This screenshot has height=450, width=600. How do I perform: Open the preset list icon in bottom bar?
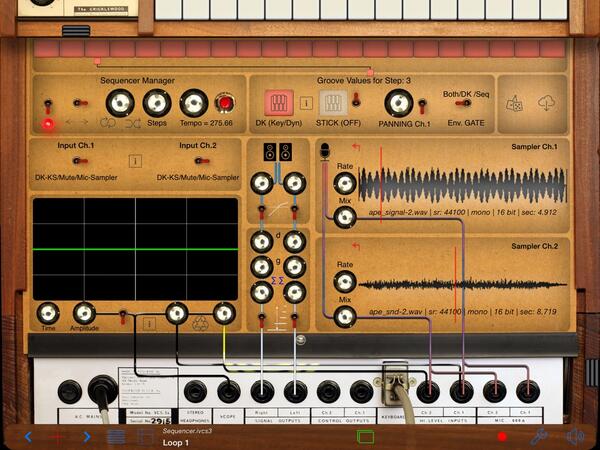click(116, 437)
